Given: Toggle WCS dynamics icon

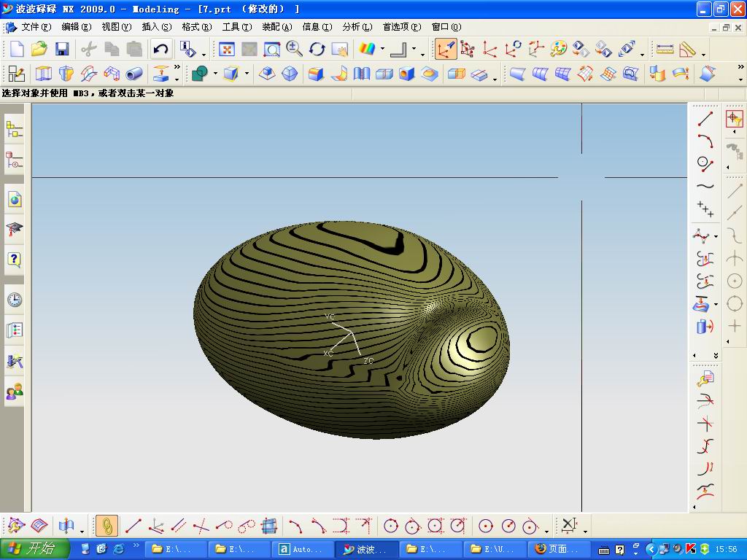Looking at the screenshot, I should [446, 49].
